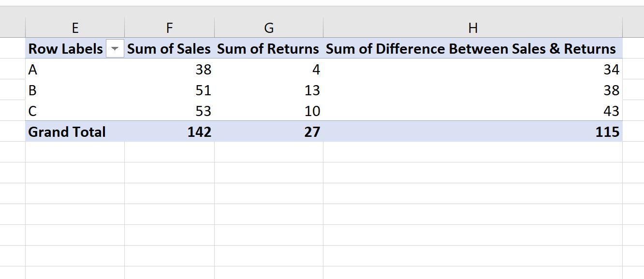Click the Row Labels header cell

(x=75, y=49)
